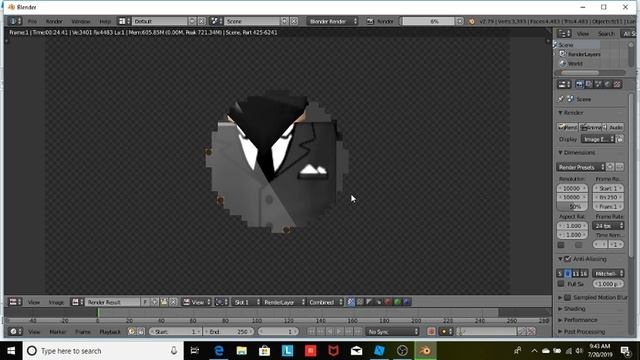This screenshot has width=640, height=360.
Task: Enable the Sampled Motion Blur checkbox
Action: [x=568, y=298]
